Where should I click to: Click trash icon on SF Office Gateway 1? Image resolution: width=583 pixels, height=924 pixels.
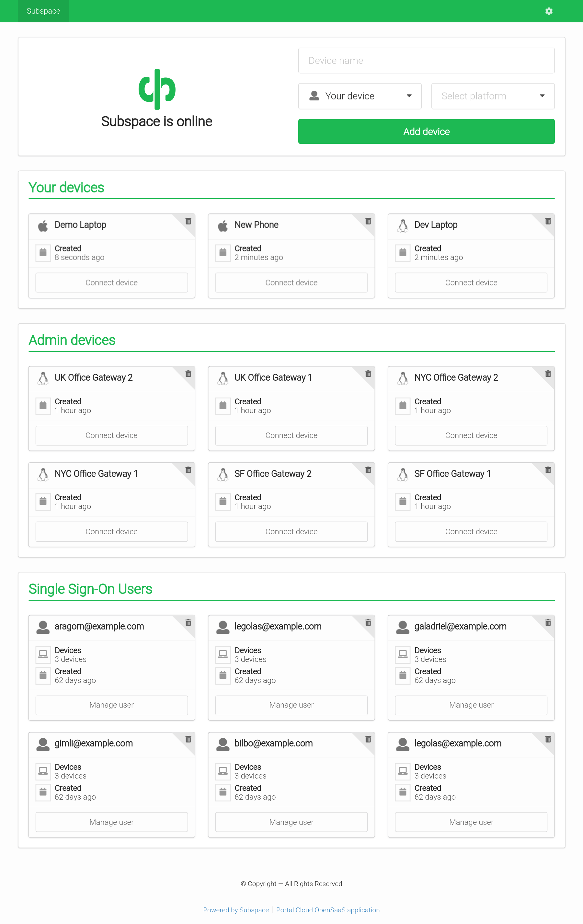pyautogui.click(x=548, y=470)
